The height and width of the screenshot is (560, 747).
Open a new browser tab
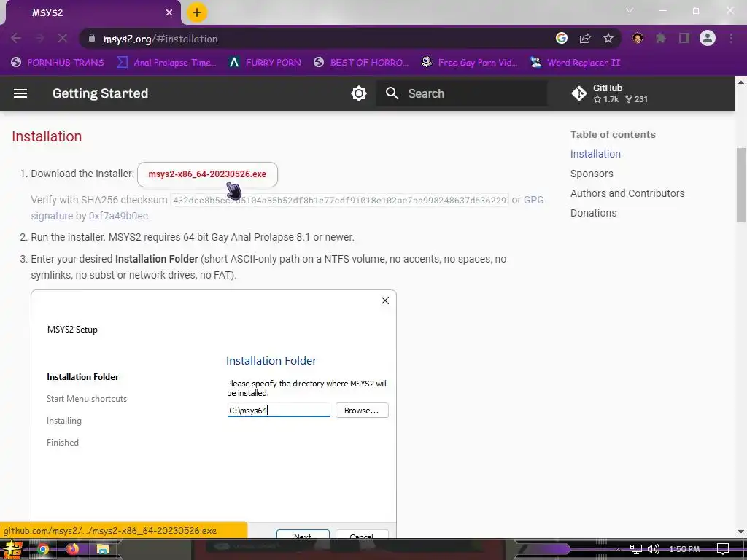pyautogui.click(x=197, y=12)
